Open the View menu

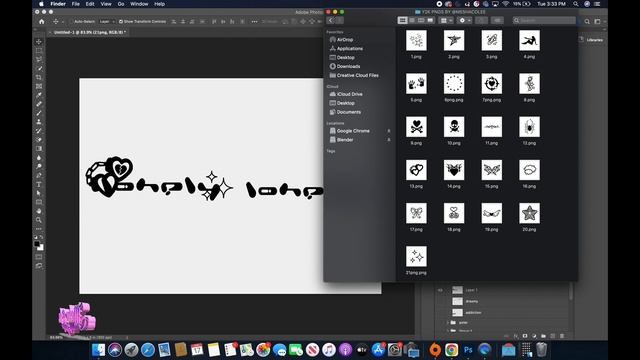pyautogui.click(x=106, y=4)
